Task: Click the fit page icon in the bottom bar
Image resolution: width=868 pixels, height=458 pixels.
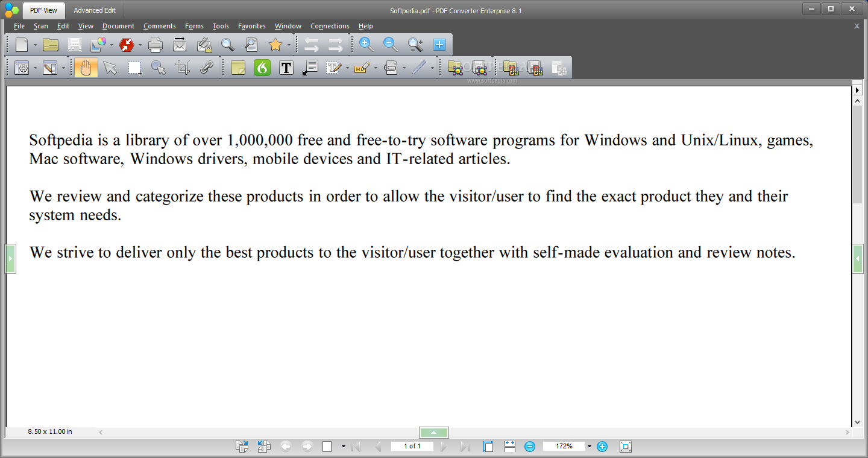Action: point(488,447)
